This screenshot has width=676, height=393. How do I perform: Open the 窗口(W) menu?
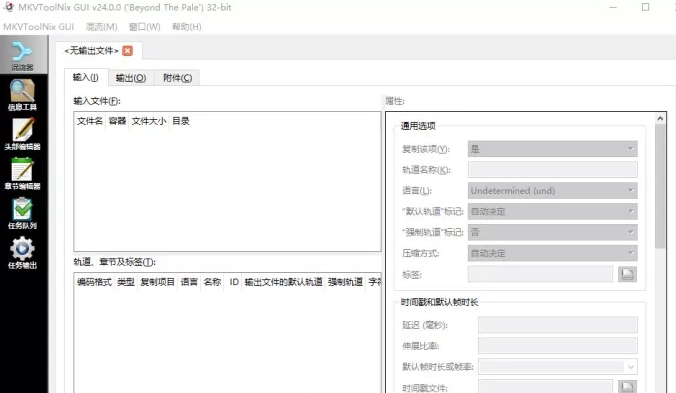point(144,27)
